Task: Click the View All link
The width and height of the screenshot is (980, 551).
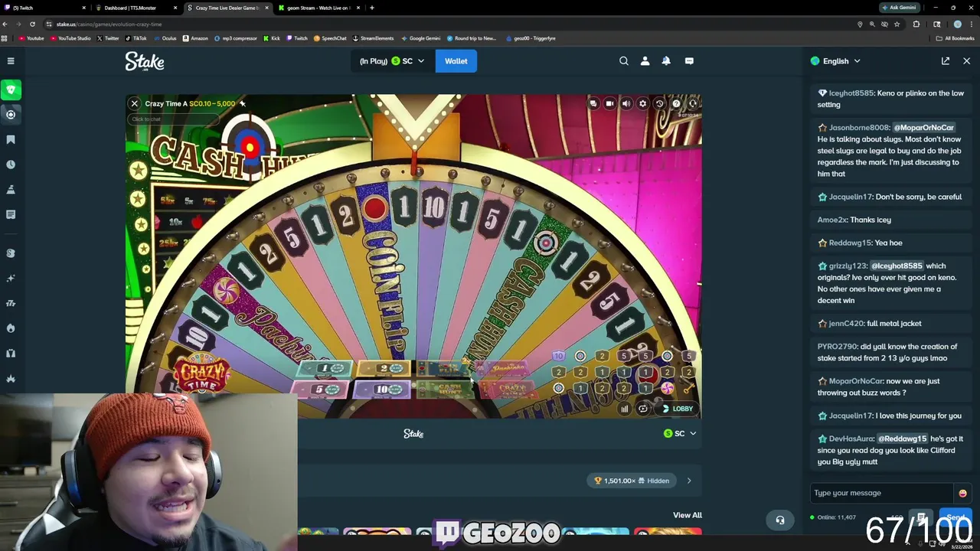Action: pos(687,515)
